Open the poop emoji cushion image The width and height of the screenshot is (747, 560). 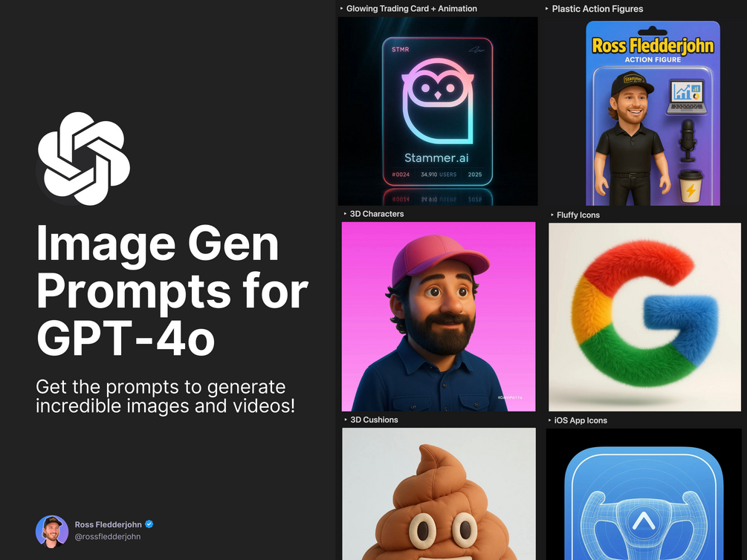[439, 494]
